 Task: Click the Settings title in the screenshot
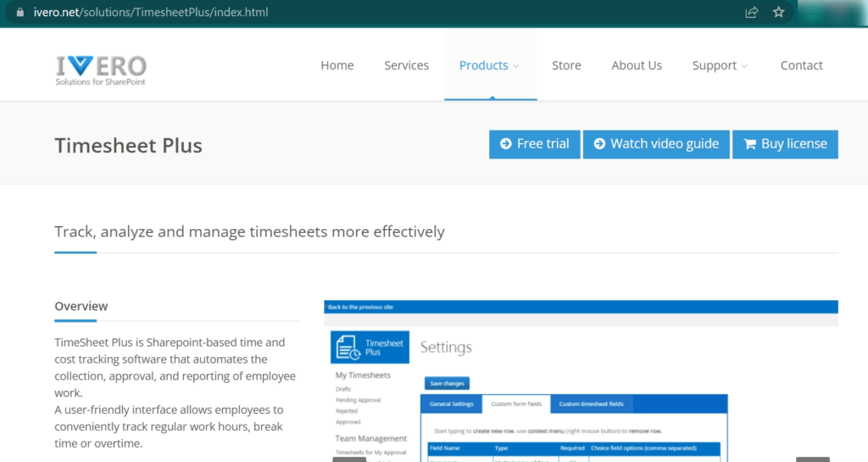click(x=446, y=348)
